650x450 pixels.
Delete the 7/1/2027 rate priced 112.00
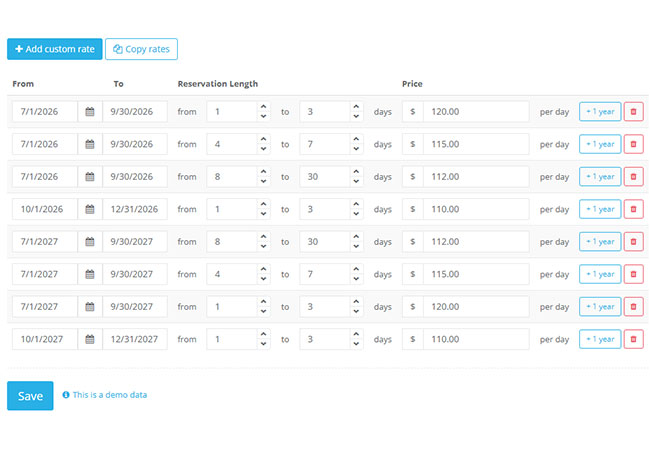633,242
